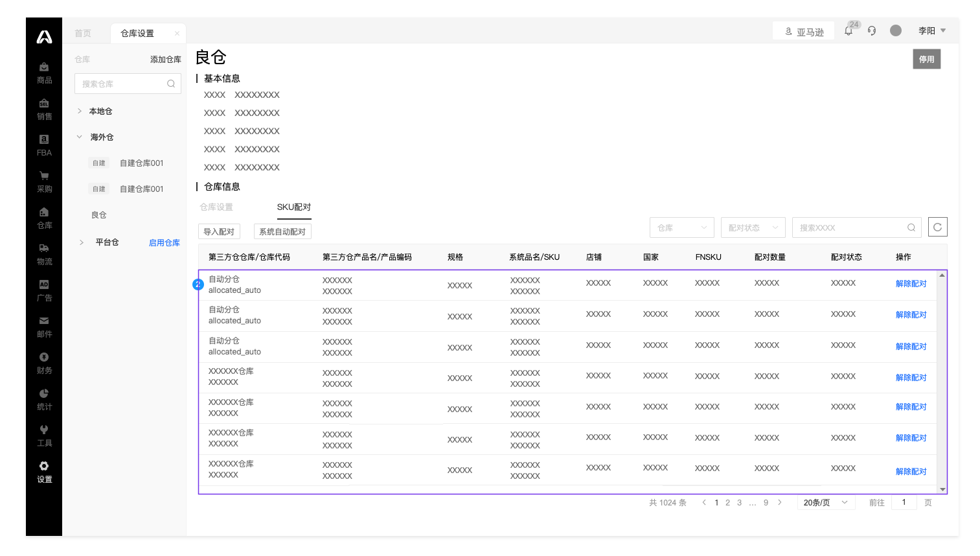Switch to the 首页 tab

[x=83, y=33]
